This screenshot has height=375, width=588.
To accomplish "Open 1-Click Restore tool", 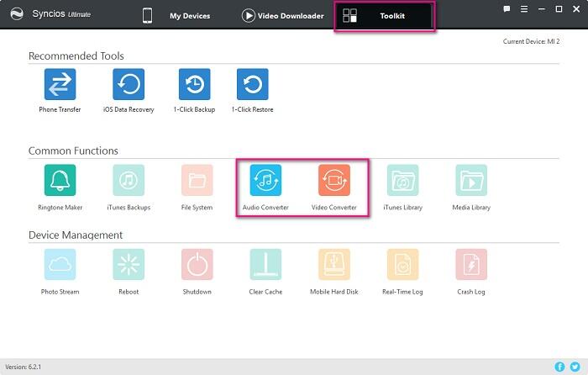I will point(252,84).
